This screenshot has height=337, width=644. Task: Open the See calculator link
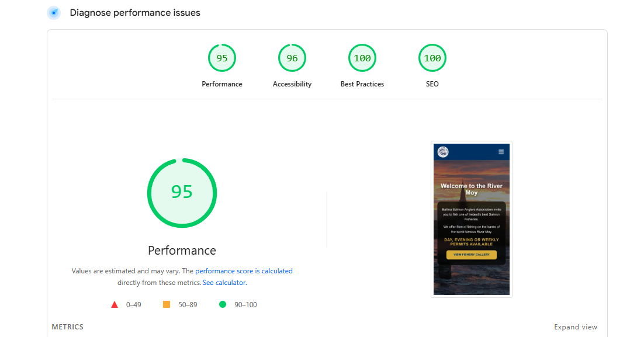224,283
